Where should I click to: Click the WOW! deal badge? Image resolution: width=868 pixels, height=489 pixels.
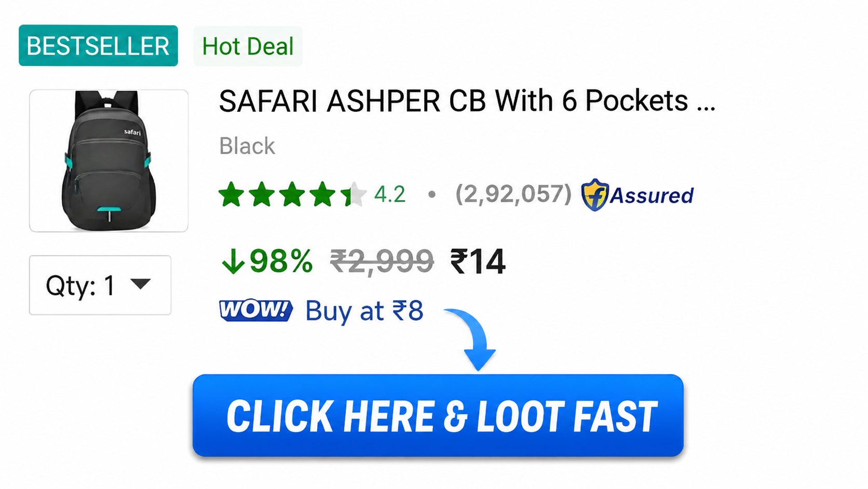(256, 310)
